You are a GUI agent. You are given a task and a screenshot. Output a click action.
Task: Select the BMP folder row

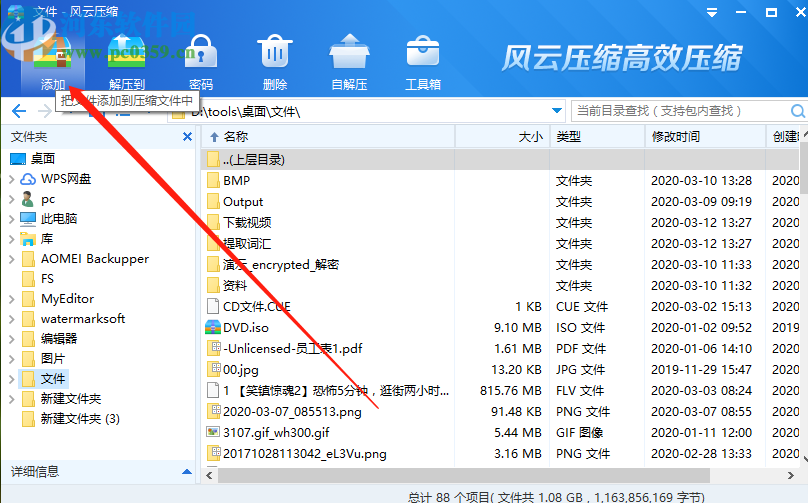click(x=500, y=180)
